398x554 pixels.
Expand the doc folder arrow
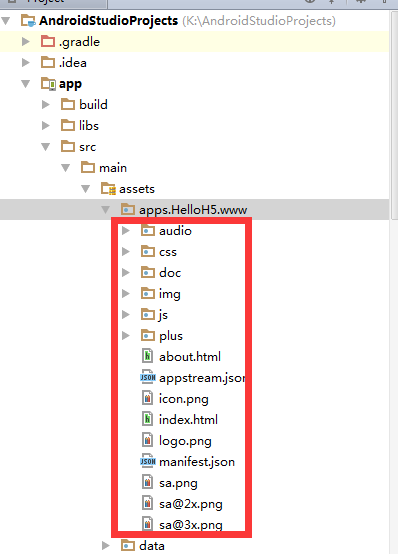[x=125, y=273]
